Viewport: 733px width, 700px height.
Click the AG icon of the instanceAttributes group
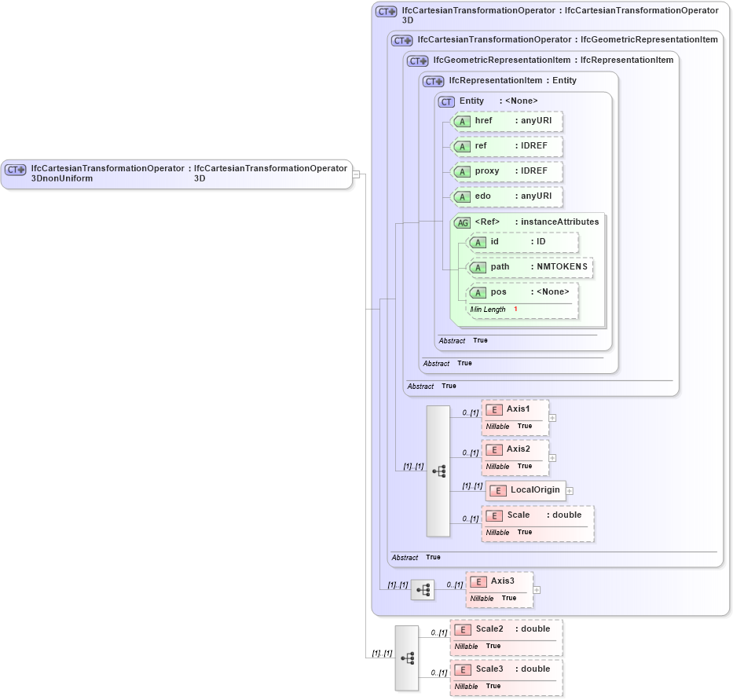point(463,222)
